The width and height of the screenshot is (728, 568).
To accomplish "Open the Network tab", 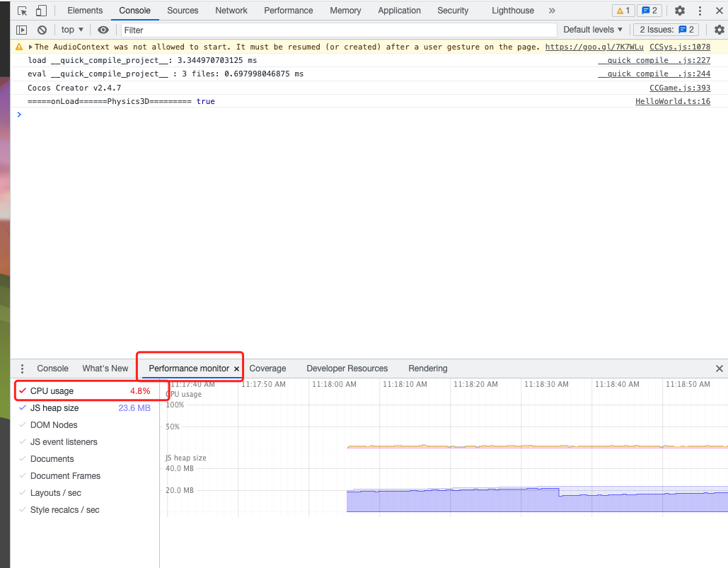I will pos(231,11).
